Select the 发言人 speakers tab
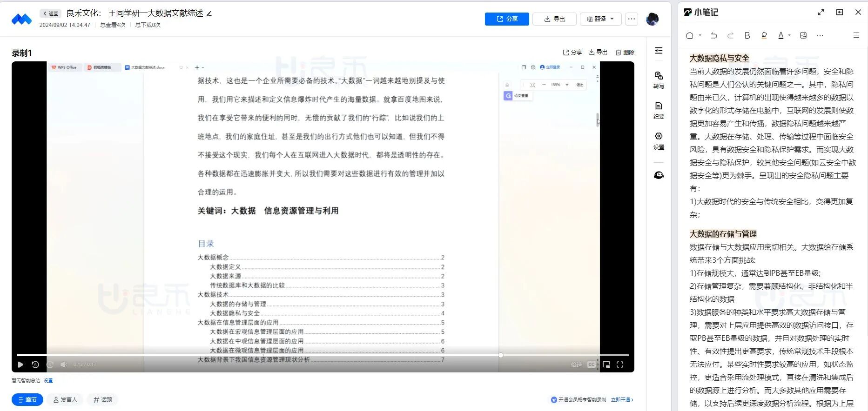The width and height of the screenshot is (868, 411). coord(65,399)
